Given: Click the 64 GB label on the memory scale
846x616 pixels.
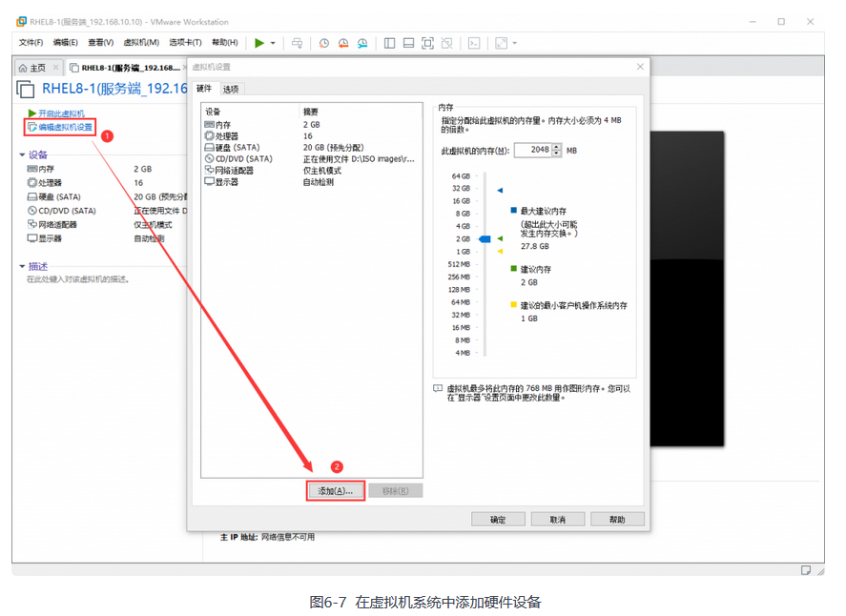Looking at the screenshot, I should (x=461, y=175).
